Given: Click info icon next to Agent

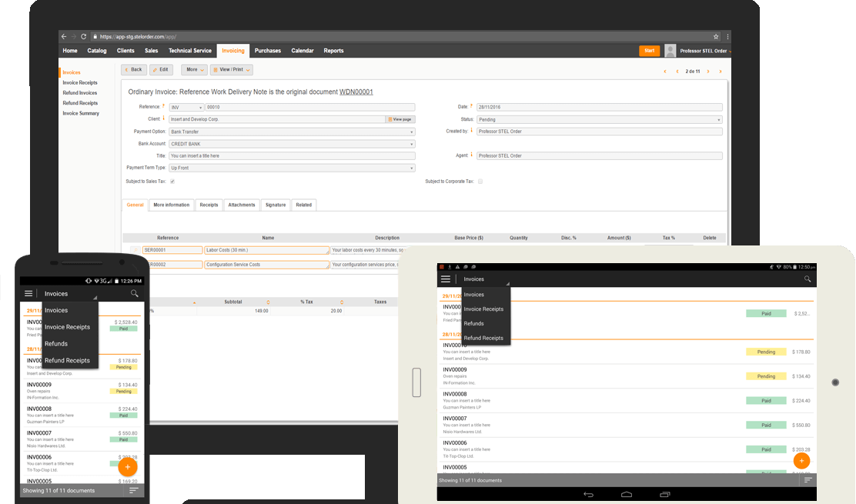Looking at the screenshot, I should coord(472,155).
